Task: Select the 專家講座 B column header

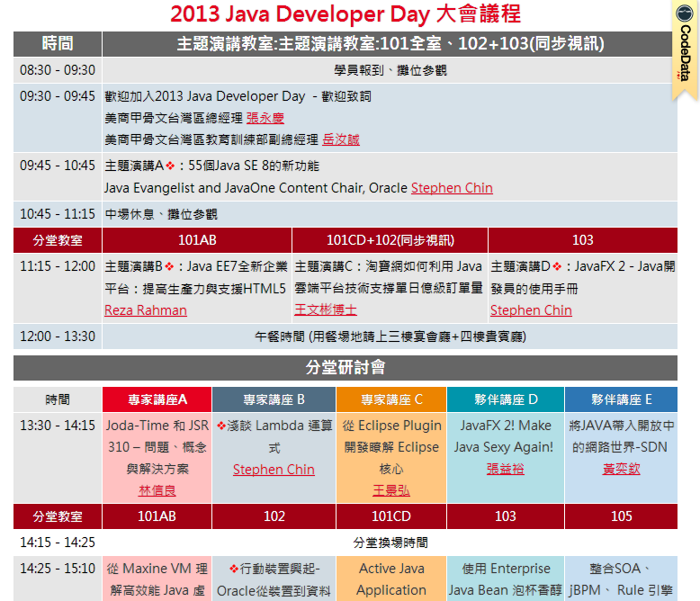Action: [274, 399]
